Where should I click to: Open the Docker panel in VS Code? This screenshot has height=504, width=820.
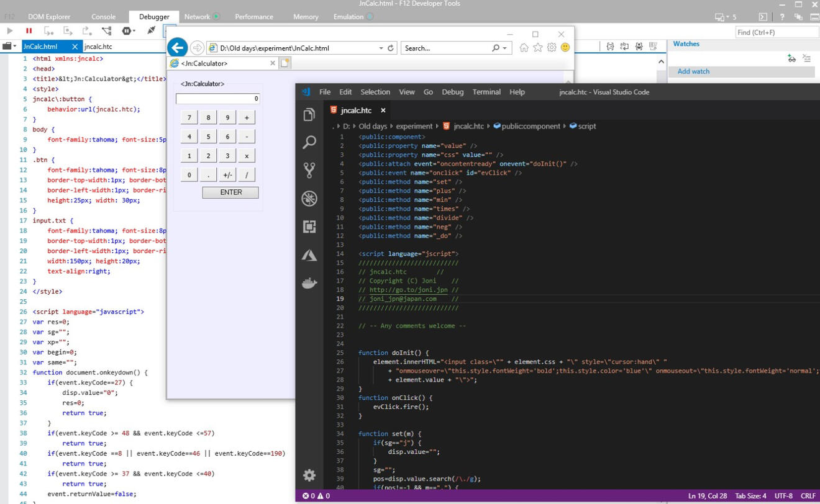[309, 284]
